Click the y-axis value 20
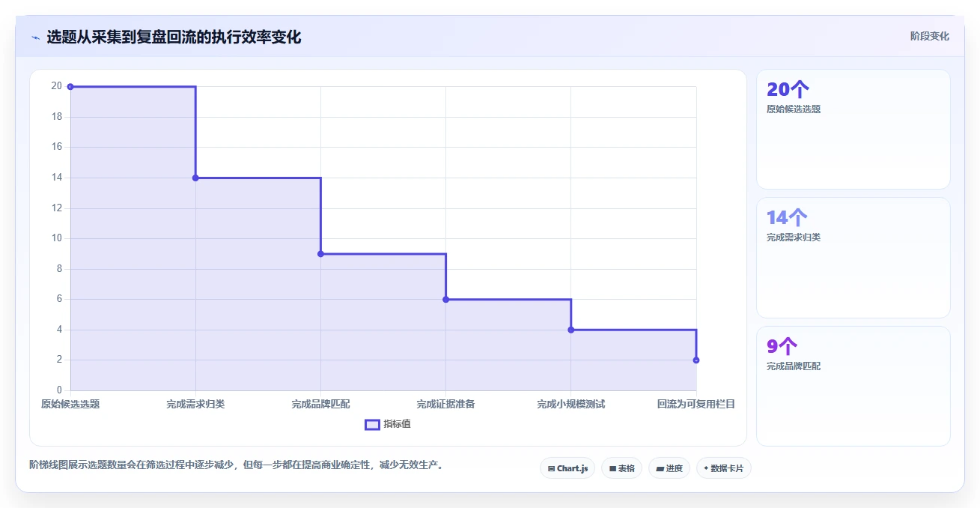The height and width of the screenshot is (508, 980). point(56,86)
